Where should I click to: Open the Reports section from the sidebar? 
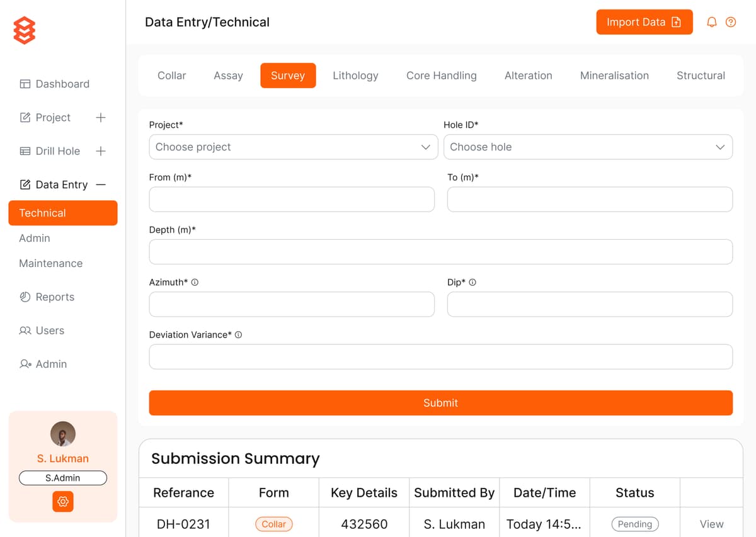[55, 297]
